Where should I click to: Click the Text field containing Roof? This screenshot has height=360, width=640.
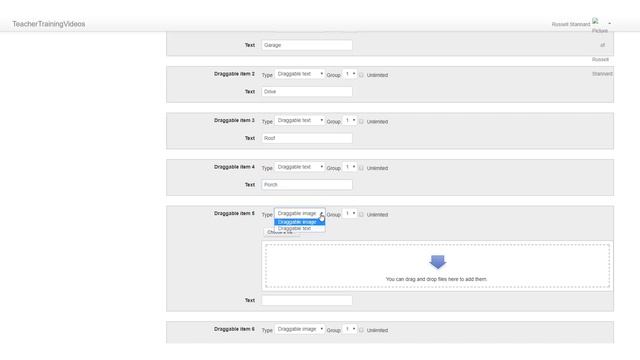pyautogui.click(x=307, y=138)
